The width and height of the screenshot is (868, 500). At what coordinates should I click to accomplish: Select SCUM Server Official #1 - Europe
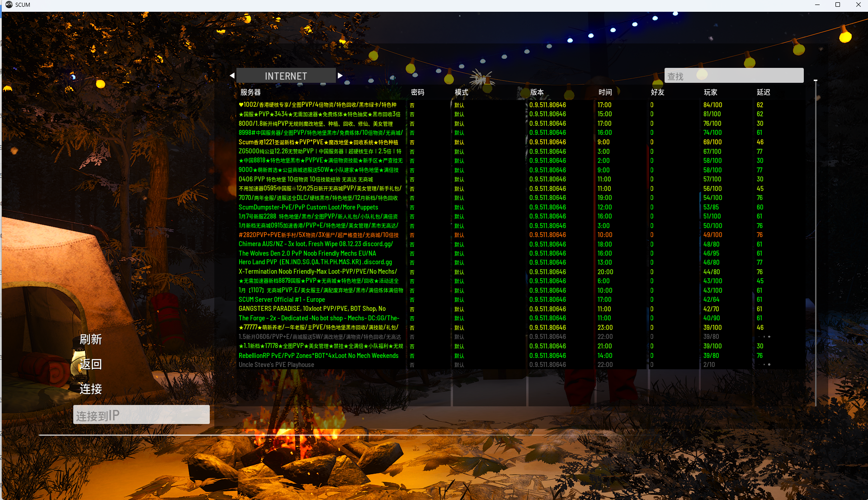[x=520, y=300]
